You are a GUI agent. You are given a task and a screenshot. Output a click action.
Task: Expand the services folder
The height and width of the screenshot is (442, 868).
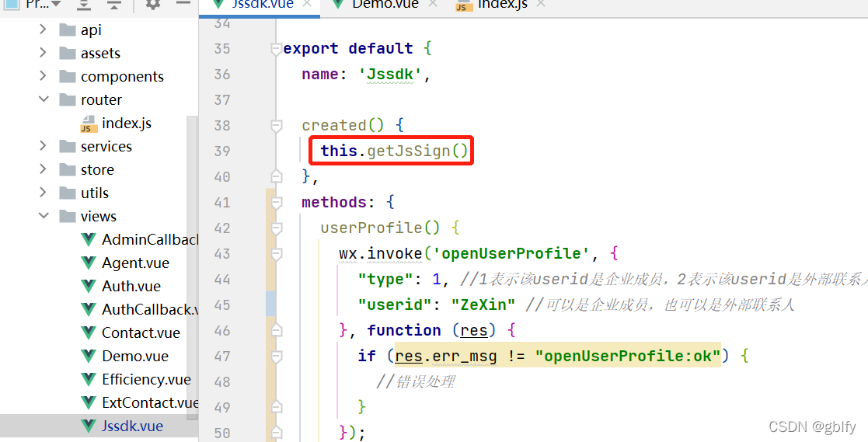pos(44,145)
